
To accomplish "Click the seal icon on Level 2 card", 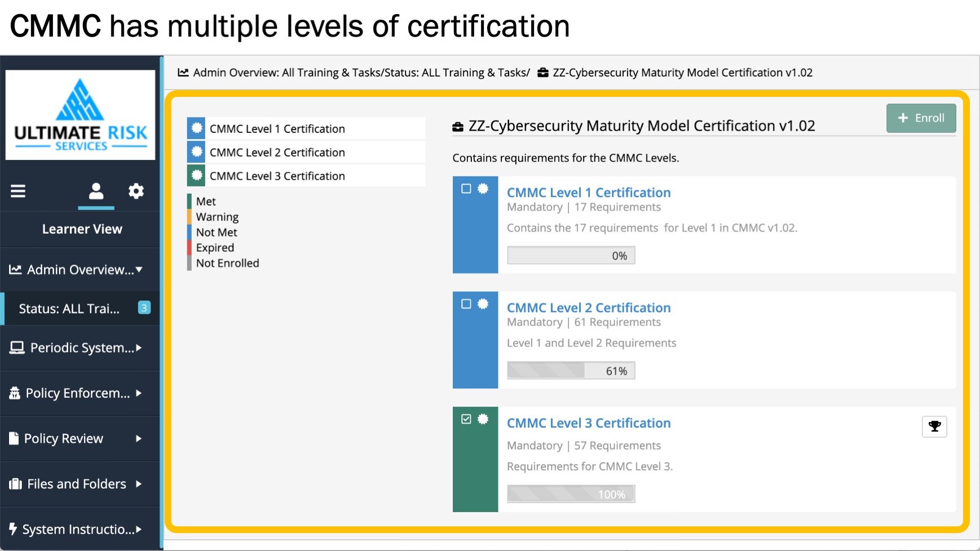I will coord(483,304).
